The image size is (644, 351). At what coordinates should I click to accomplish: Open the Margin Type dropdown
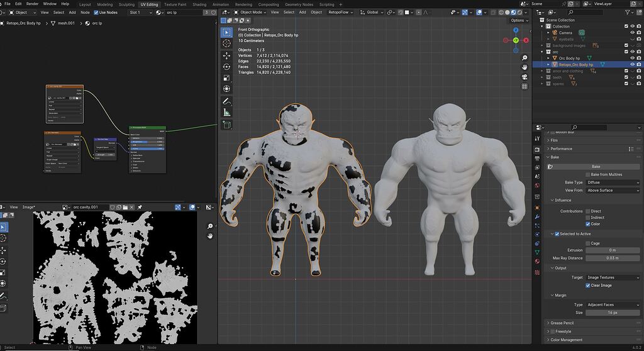click(x=613, y=304)
